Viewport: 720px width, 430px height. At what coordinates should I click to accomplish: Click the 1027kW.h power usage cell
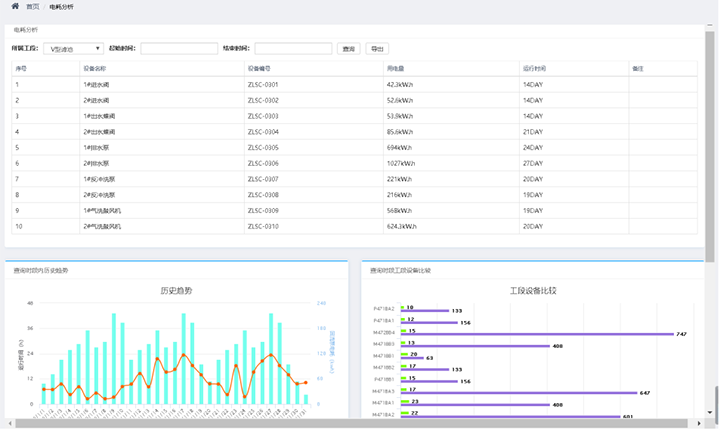400,163
